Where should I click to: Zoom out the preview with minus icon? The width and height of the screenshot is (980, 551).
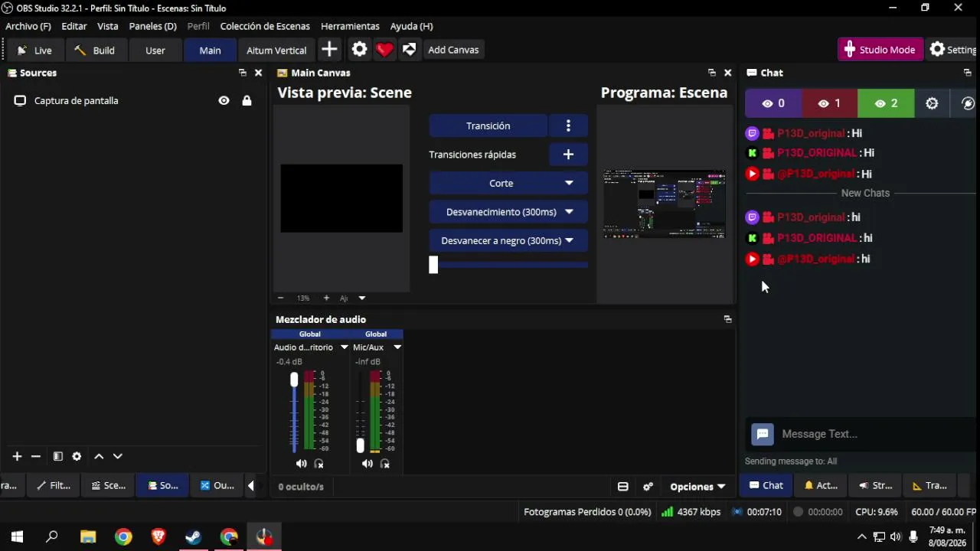pyautogui.click(x=280, y=298)
